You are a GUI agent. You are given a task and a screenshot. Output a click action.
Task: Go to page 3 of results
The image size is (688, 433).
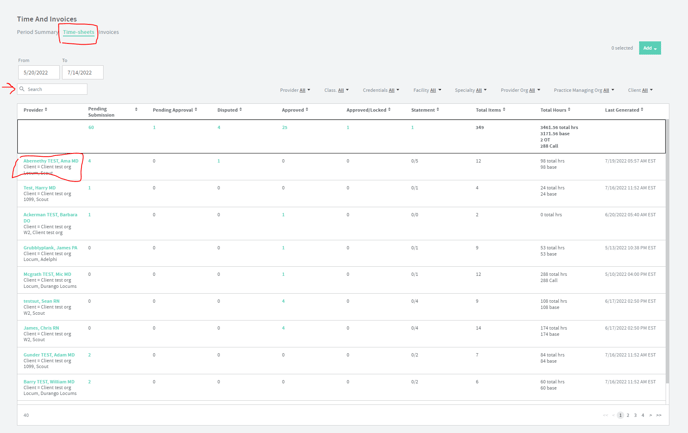(x=635, y=415)
